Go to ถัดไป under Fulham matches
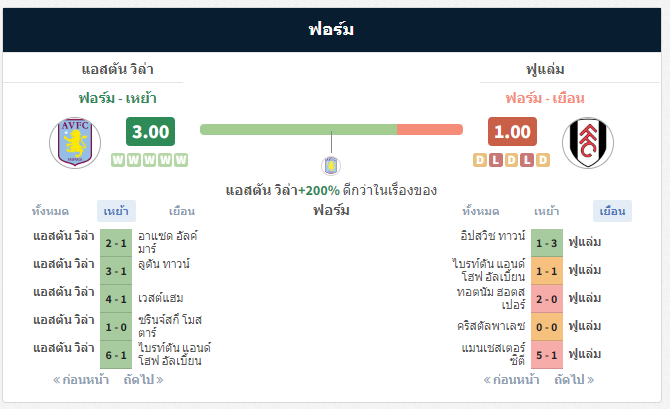Viewport: 670px width, 409px height. (574, 380)
